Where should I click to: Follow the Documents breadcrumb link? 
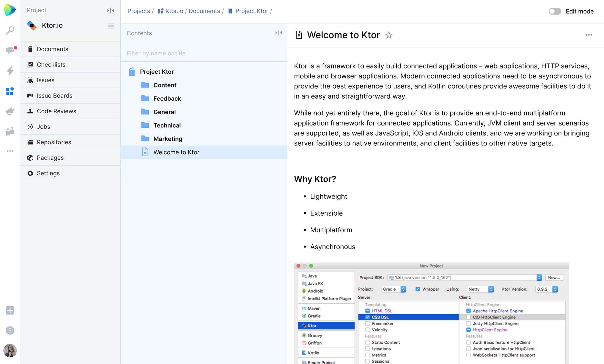(204, 11)
